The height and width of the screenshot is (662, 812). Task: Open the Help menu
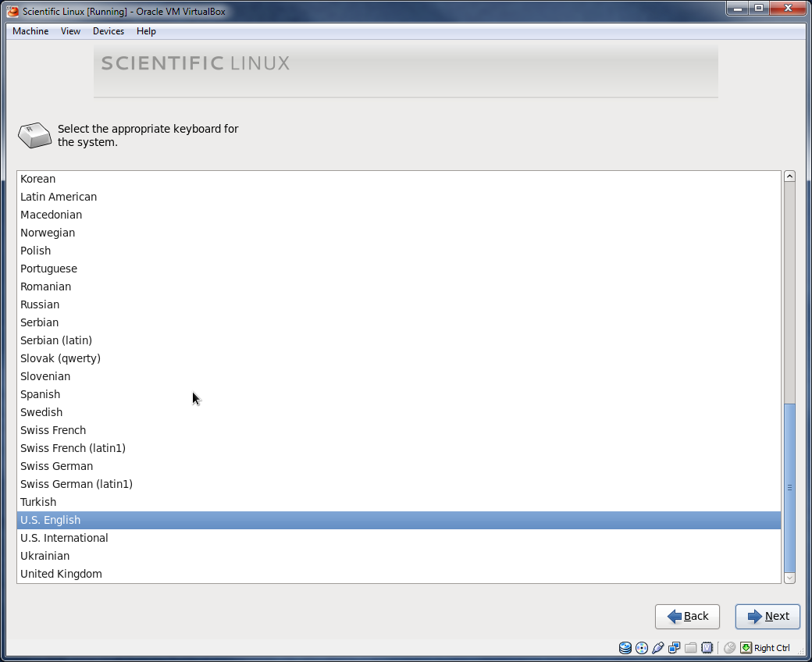tap(146, 31)
